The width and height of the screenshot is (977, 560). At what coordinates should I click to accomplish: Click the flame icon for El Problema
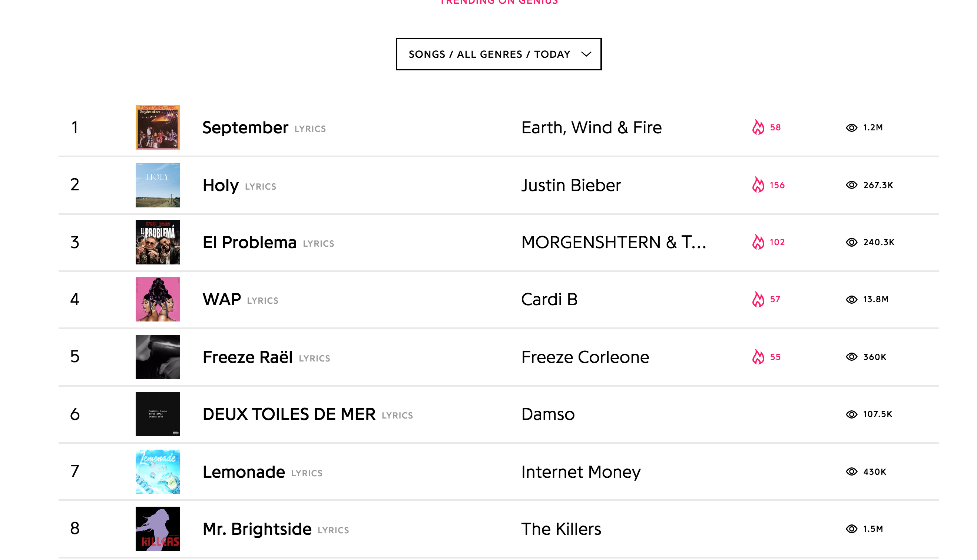point(758,242)
